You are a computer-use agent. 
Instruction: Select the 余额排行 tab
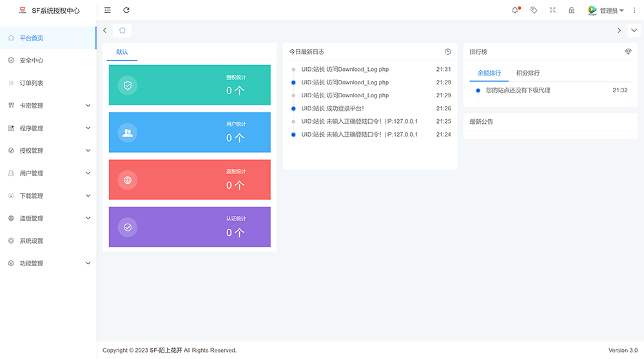[x=489, y=73]
